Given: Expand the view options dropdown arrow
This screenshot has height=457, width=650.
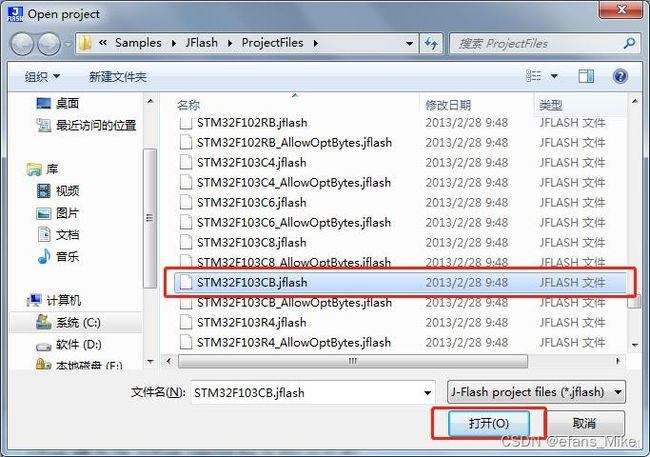Looking at the screenshot, I should click(554, 76).
